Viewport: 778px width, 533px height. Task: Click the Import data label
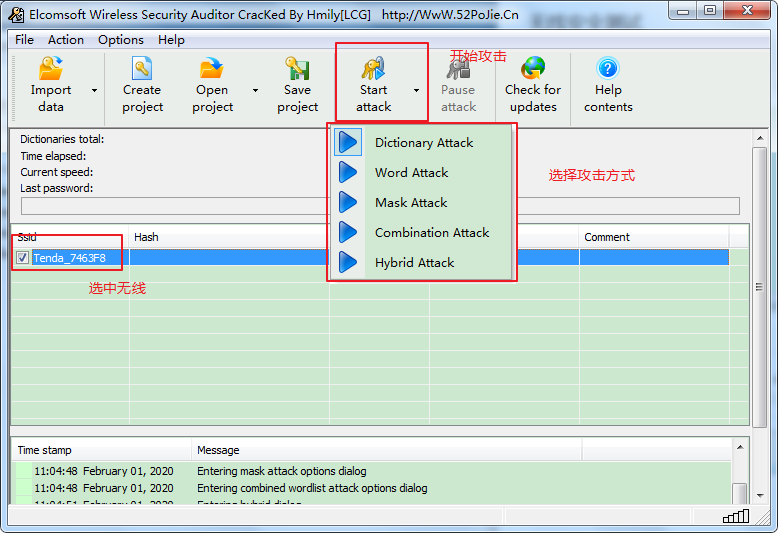pyautogui.click(x=51, y=98)
